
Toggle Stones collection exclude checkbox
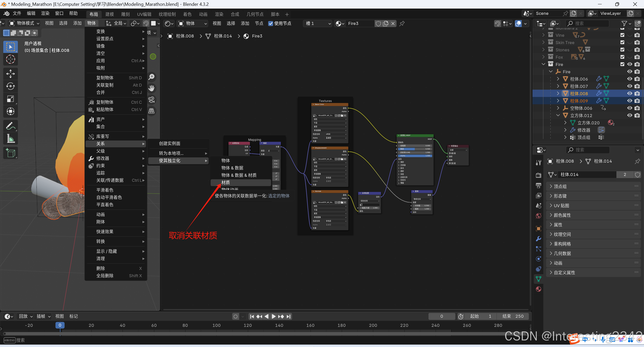[622, 50]
